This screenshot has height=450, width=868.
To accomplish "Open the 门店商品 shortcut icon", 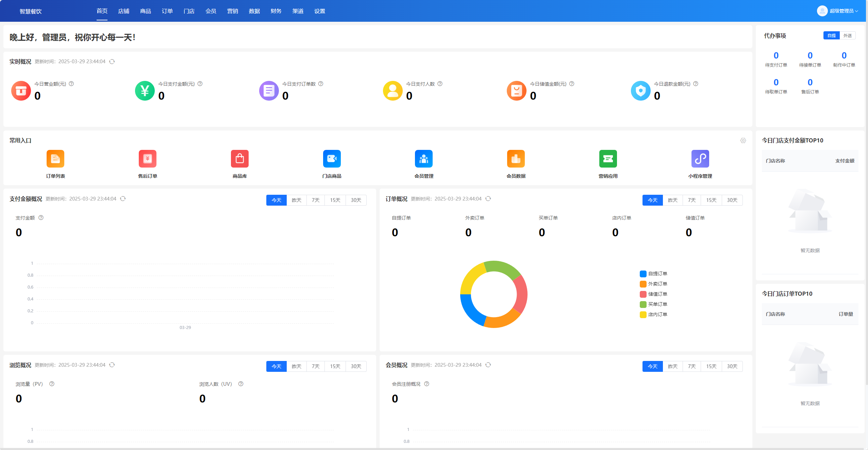I will 332,159.
